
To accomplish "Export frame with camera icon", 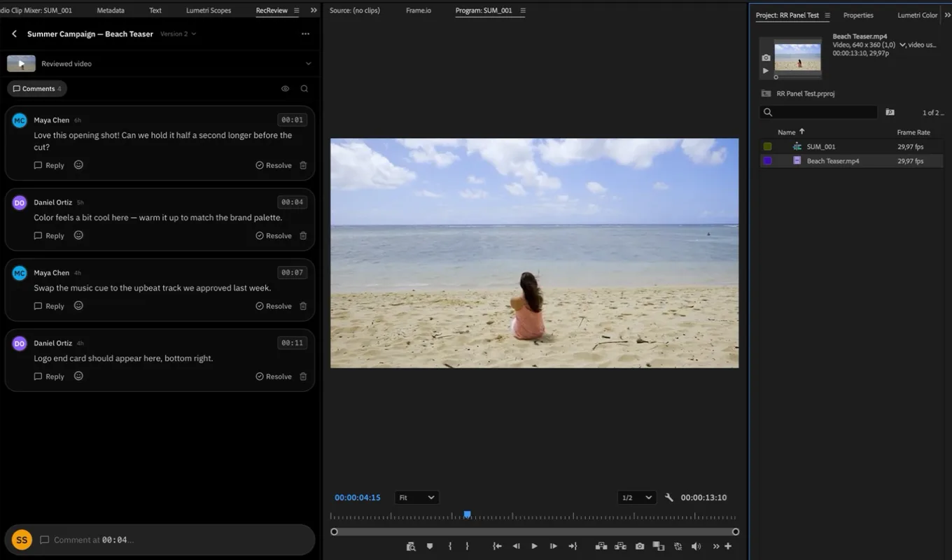I will point(640,546).
